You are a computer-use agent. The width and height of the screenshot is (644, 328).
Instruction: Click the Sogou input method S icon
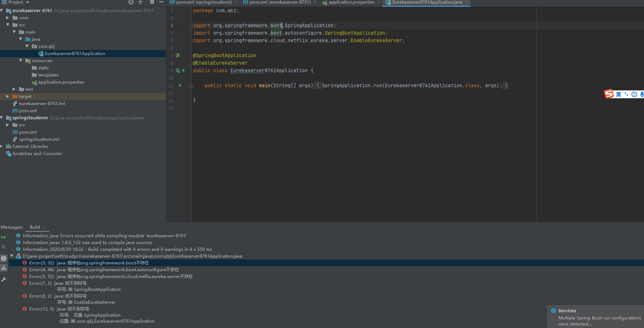tap(609, 94)
